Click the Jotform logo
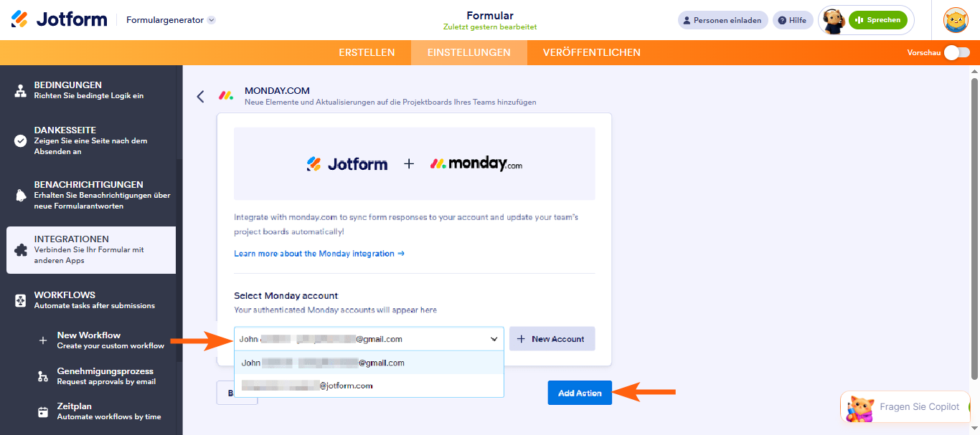 (59, 19)
